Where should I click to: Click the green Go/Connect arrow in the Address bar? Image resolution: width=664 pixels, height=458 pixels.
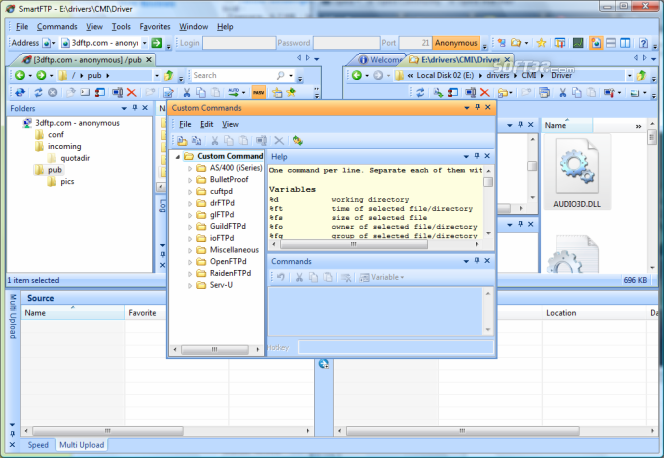pos(157,43)
